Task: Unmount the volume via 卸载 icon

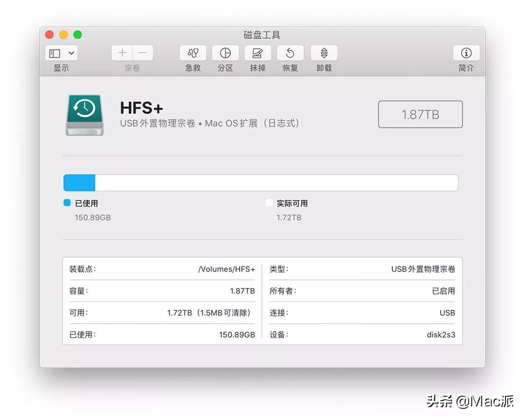Action: point(323,53)
